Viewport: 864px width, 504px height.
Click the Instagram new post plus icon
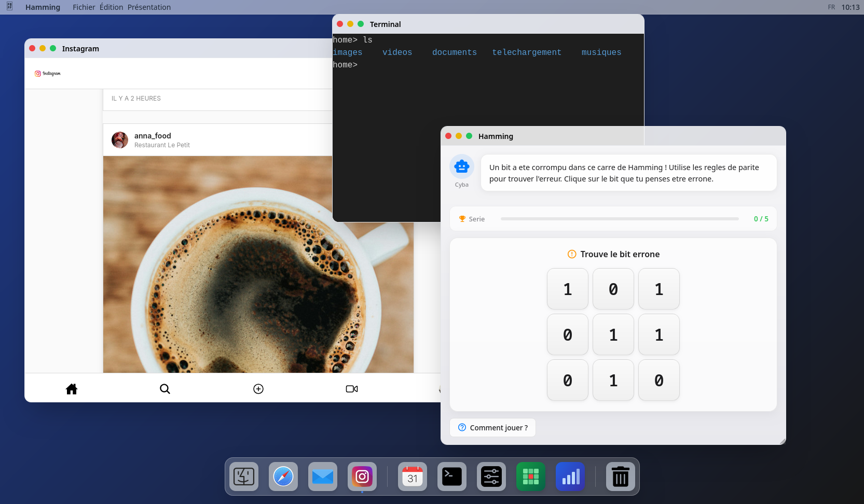(x=258, y=389)
